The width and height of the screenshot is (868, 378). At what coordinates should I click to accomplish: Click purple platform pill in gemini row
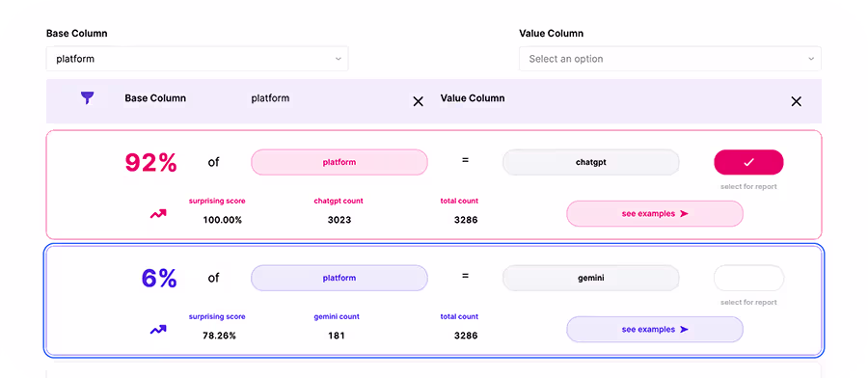click(x=339, y=278)
